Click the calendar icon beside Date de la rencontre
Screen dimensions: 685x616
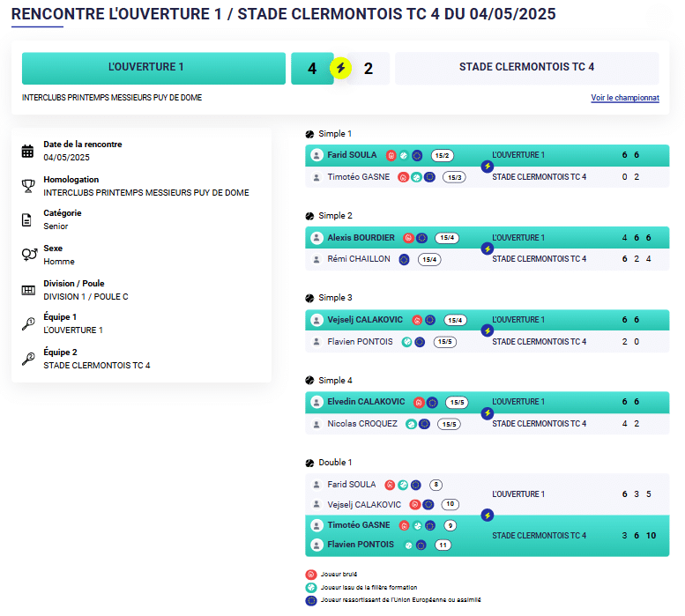click(28, 151)
